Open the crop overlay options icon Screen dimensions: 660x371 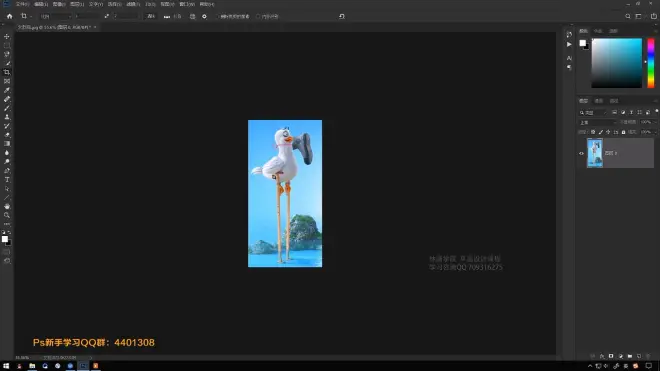point(192,16)
